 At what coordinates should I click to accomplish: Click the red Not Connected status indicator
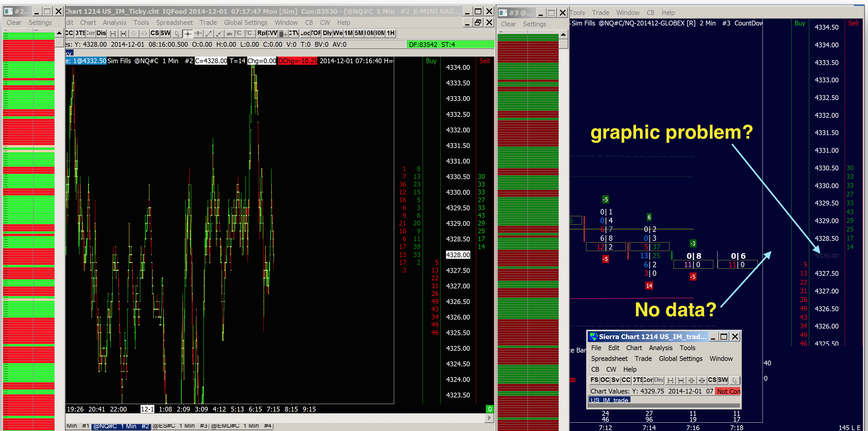pyautogui.click(x=728, y=391)
